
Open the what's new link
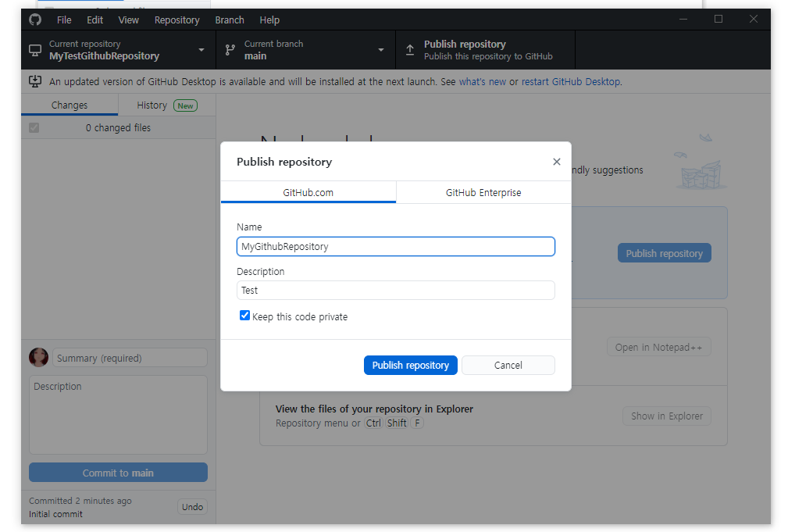(483, 81)
